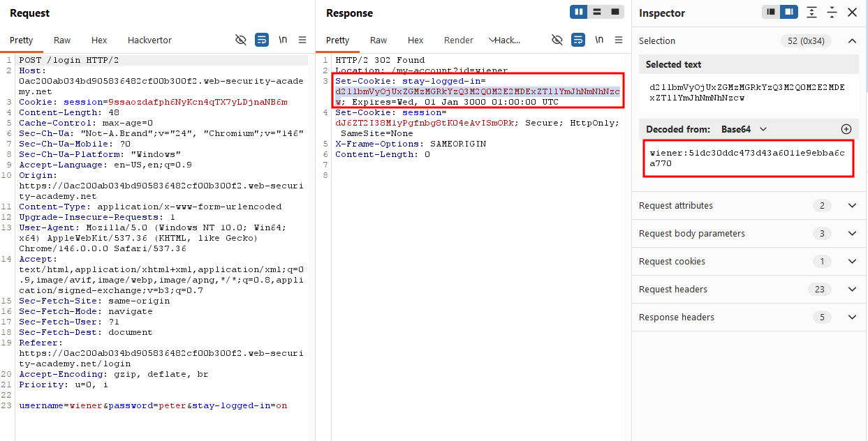Dock Inspector to the right side

[x=789, y=12]
